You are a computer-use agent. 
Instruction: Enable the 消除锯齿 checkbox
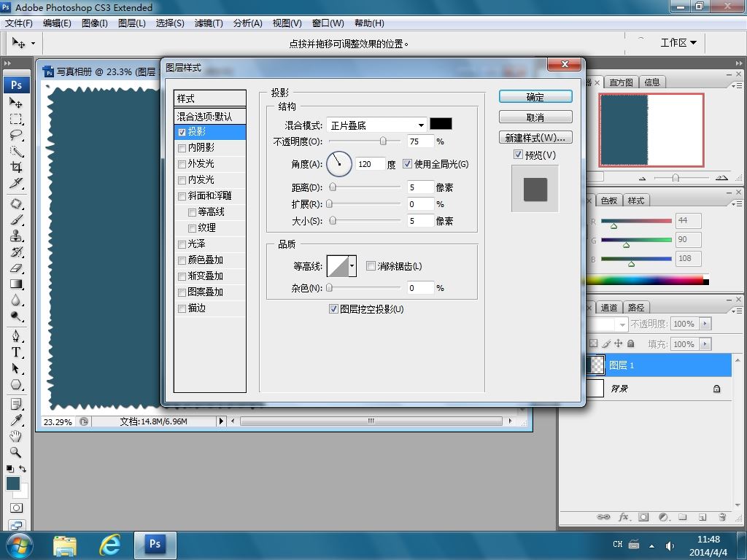tap(371, 265)
